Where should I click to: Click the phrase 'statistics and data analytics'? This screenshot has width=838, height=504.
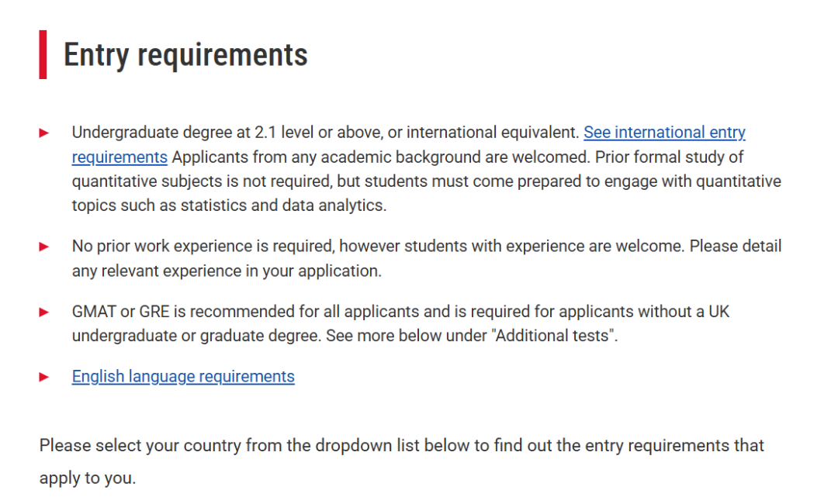[x=282, y=205]
